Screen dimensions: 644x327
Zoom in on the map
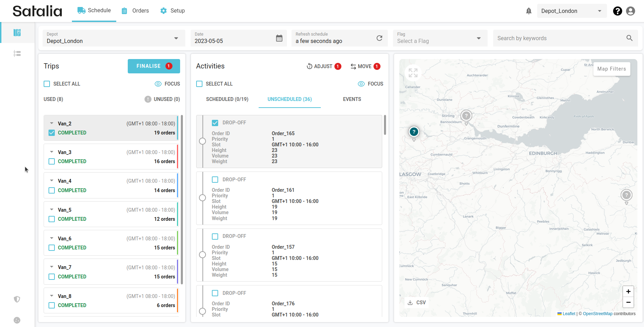point(628,291)
